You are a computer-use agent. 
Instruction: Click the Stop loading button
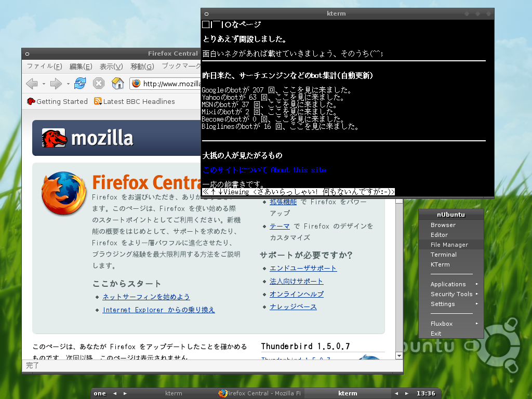tap(99, 83)
